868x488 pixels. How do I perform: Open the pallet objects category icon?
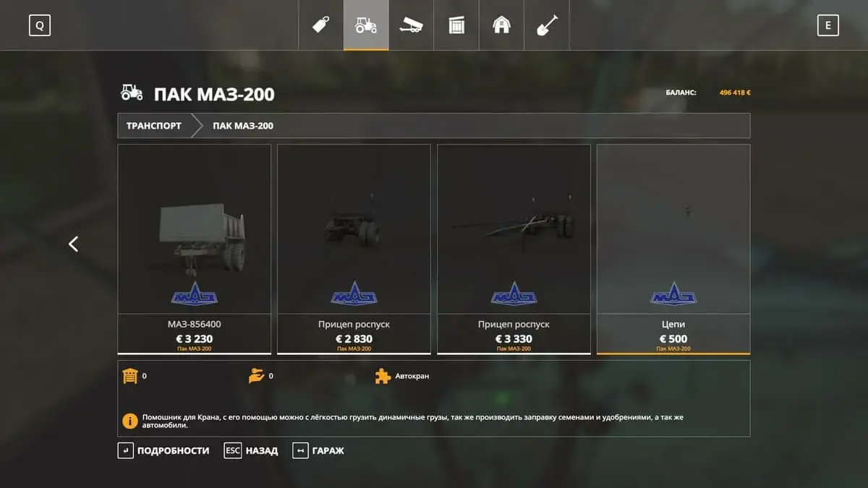(456, 25)
